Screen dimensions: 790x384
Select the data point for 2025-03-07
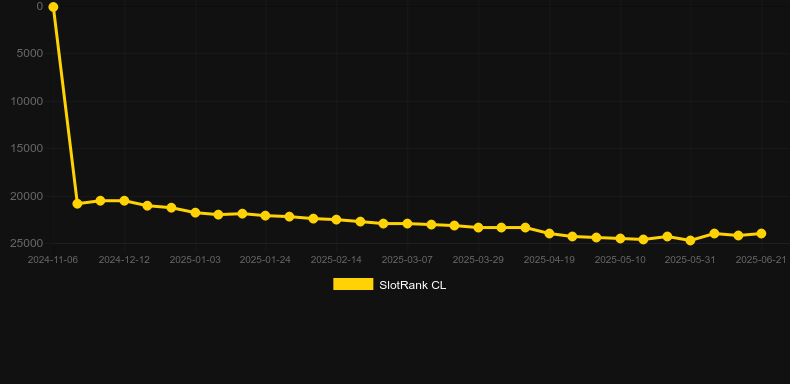[407, 223]
